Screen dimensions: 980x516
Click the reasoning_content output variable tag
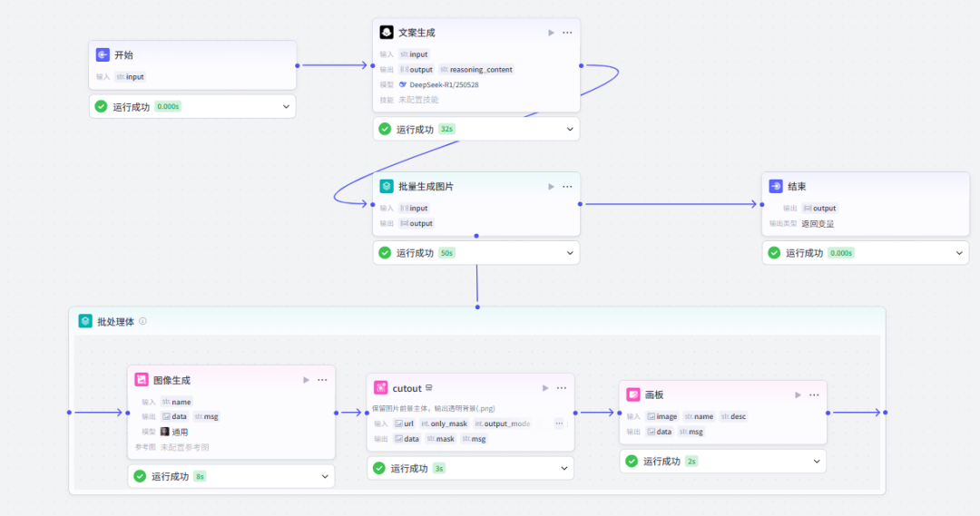(475, 69)
